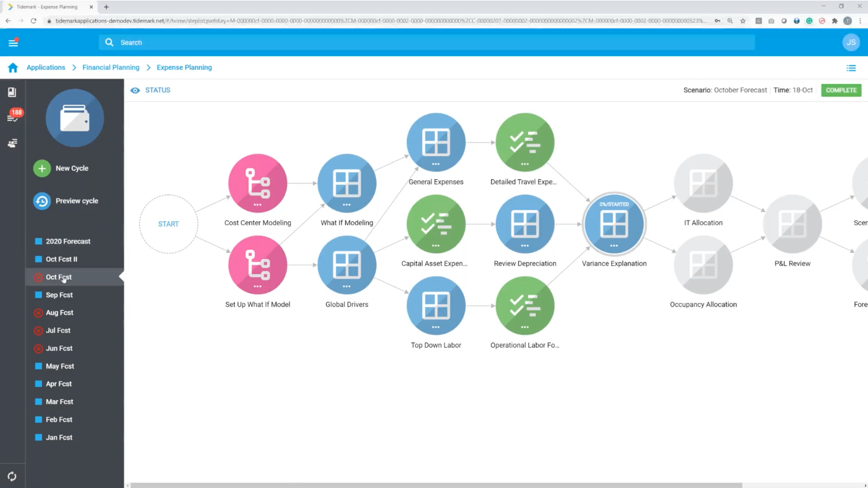
Task: Click the home icon in breadcrumb
Action: coord(13,67)
